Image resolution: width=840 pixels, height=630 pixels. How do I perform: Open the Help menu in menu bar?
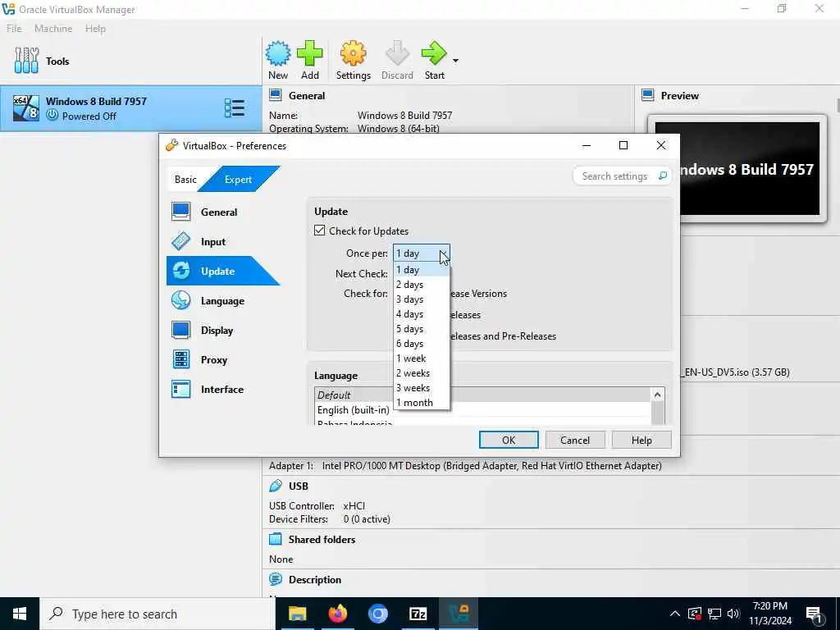coord(95,29)
